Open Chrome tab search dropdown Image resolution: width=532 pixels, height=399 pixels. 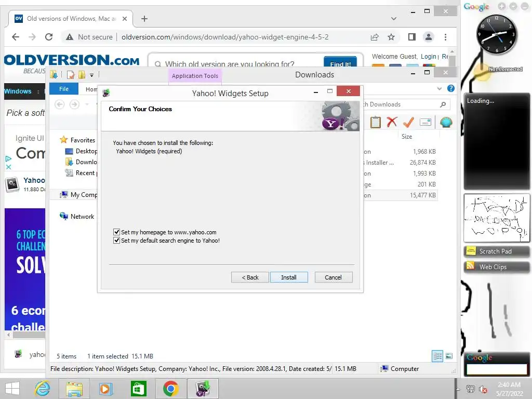coord(394,19)
